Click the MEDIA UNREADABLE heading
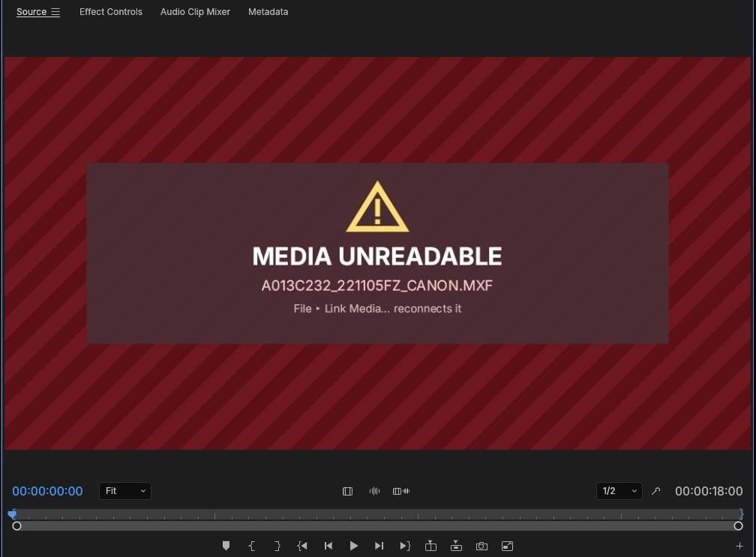 click(x=377, y=256)
